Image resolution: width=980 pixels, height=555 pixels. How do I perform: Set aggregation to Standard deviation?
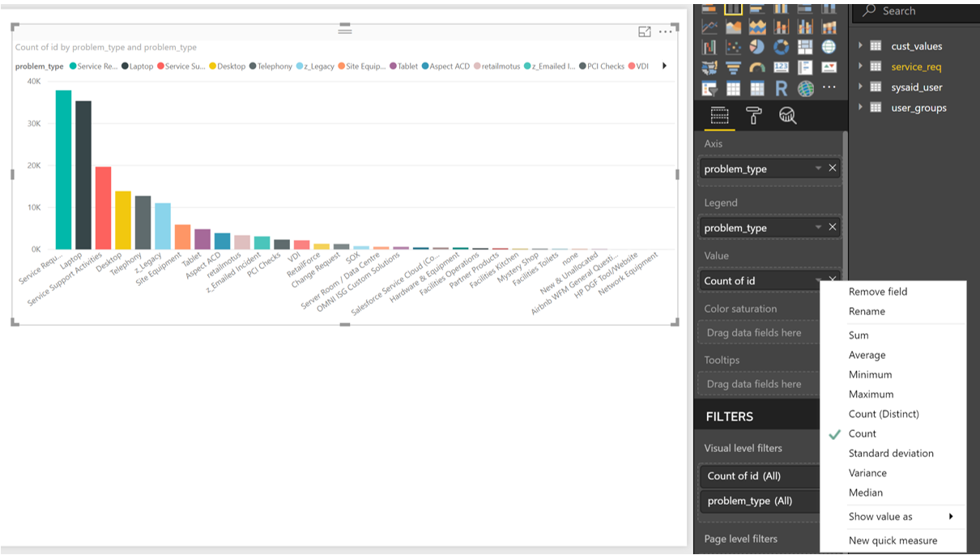(893, 453)
